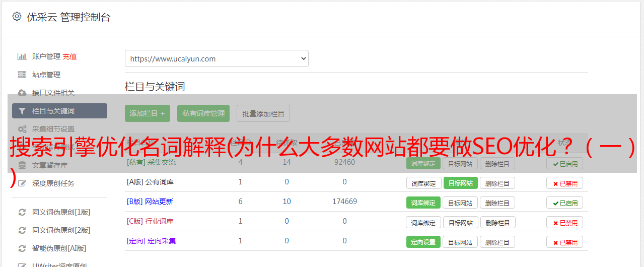Click 词库绑定 in the 行业词库 row
The width and height of the screenshot is (644, 267).
tap(423, 222)
